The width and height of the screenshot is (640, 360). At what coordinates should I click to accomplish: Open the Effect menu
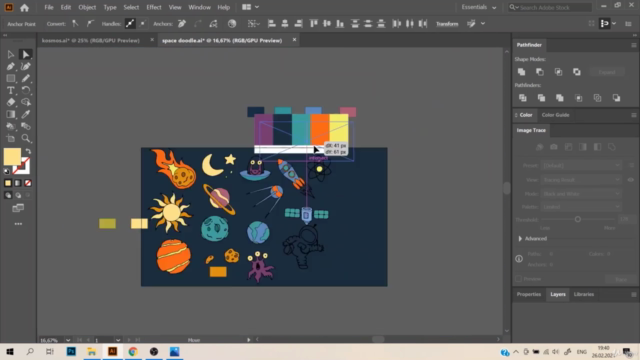point(154,7)
